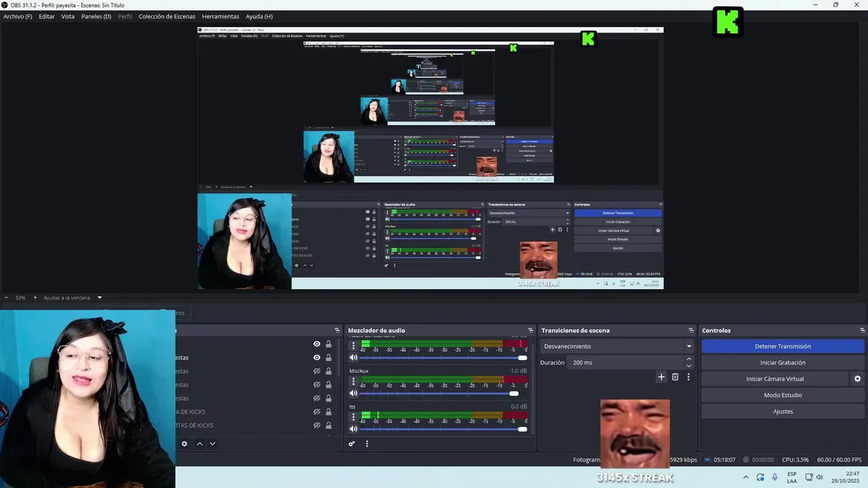The image size is (868, 488).
Task: Adjust the Mic/Aux volume slider
Action: 443,393
